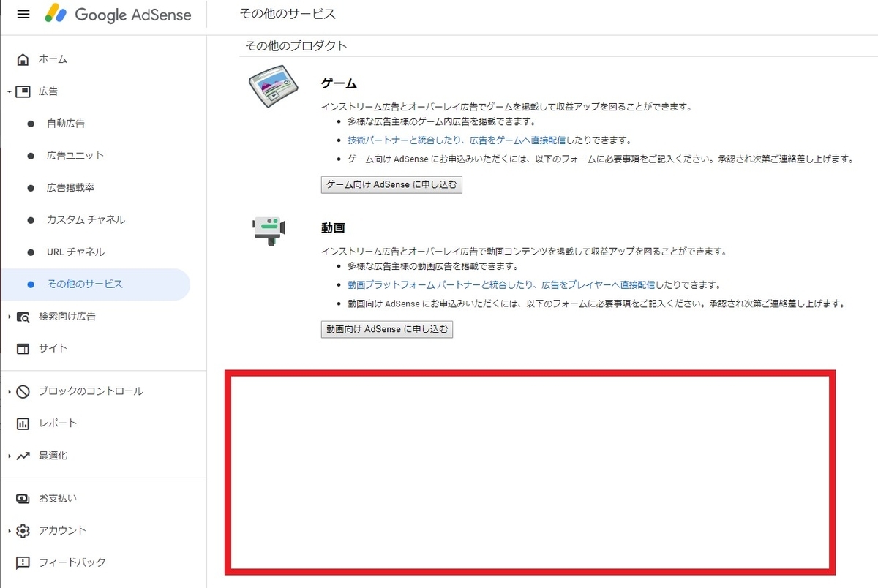Click the サイト sites icon

(x=23, y=349)
